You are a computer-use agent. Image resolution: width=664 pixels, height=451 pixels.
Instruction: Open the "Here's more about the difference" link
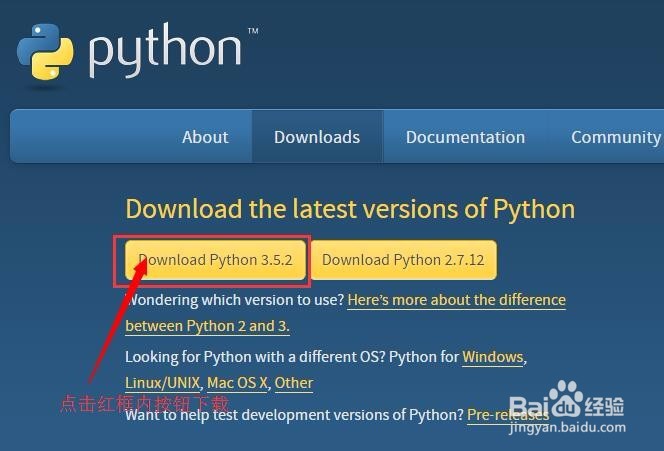pos(456,300)
